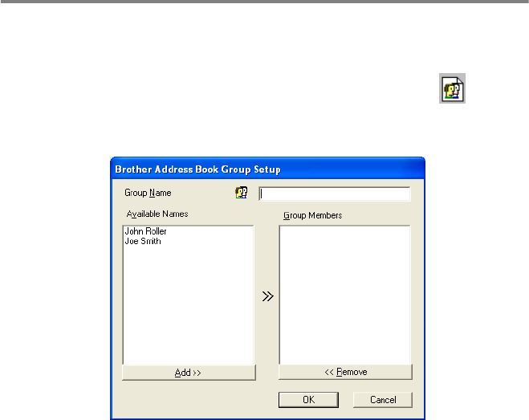This screenshot has height=420, width=529.
Task: Click the << Remove button
Action: pyautogui.click(x=345, y=372)
